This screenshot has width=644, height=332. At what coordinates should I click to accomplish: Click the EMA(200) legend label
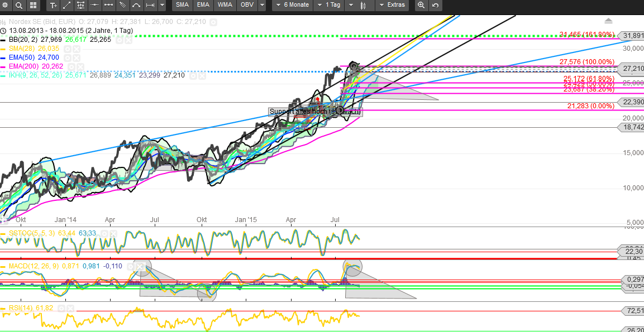[24, 67]
